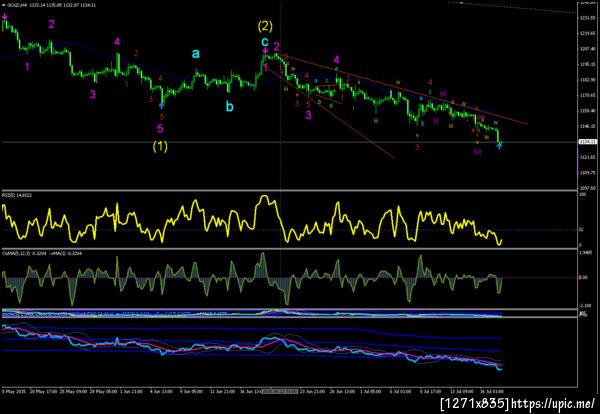Click the 4 Jun 13:00 time label
This screenshot has width=600, height=414.
(x=162, y=392)
